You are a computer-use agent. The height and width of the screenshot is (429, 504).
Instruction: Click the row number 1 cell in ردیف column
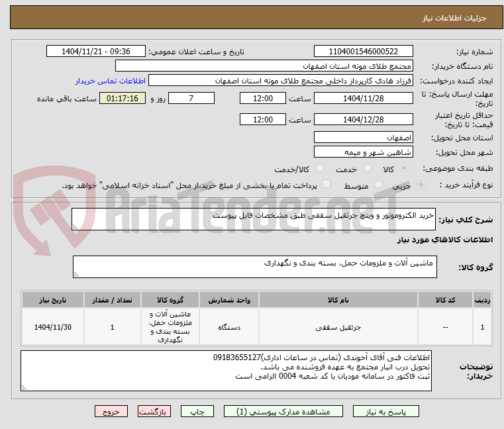(482, 327)
